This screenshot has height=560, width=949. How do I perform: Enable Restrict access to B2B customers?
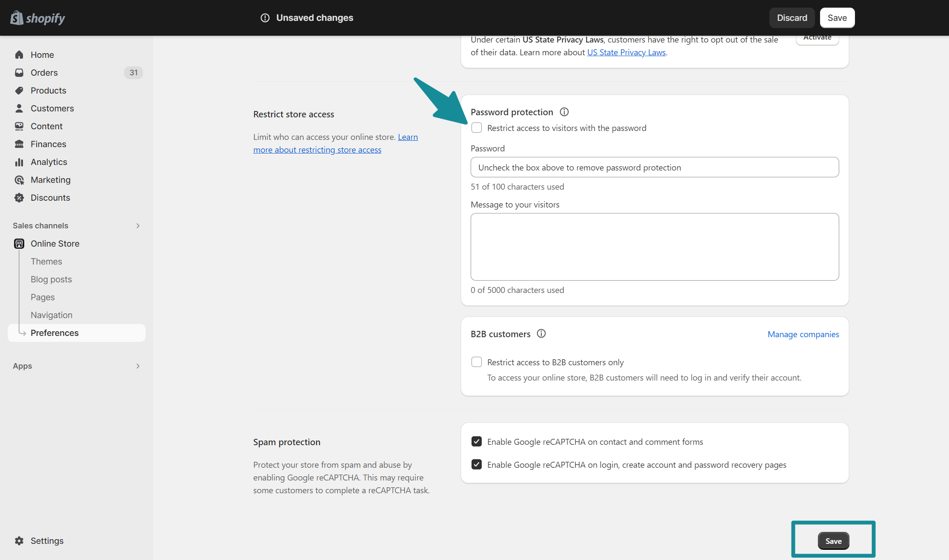coord(477,362)
